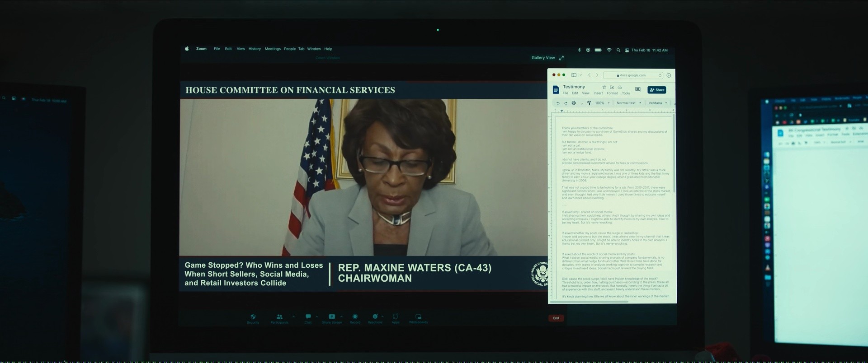The width and height of the screenshot is (868, 363).
Task: Expand the Chat options arrow
Action: click(316, 316)
